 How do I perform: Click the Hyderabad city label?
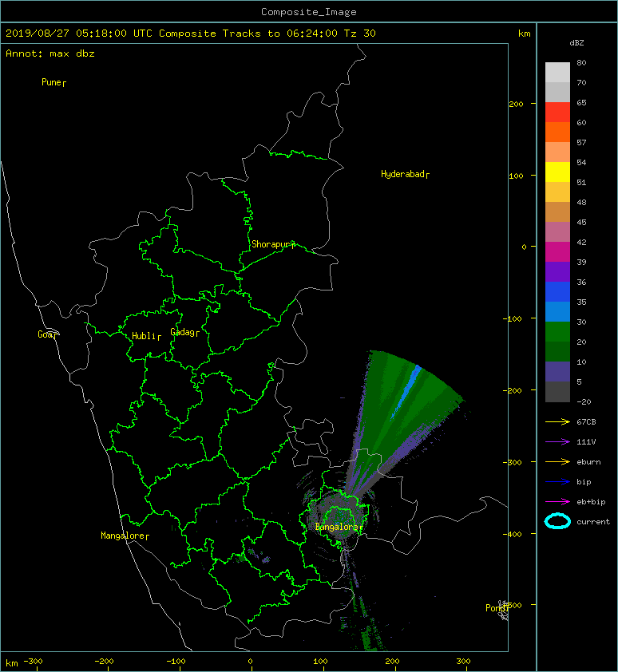[405, 174]
